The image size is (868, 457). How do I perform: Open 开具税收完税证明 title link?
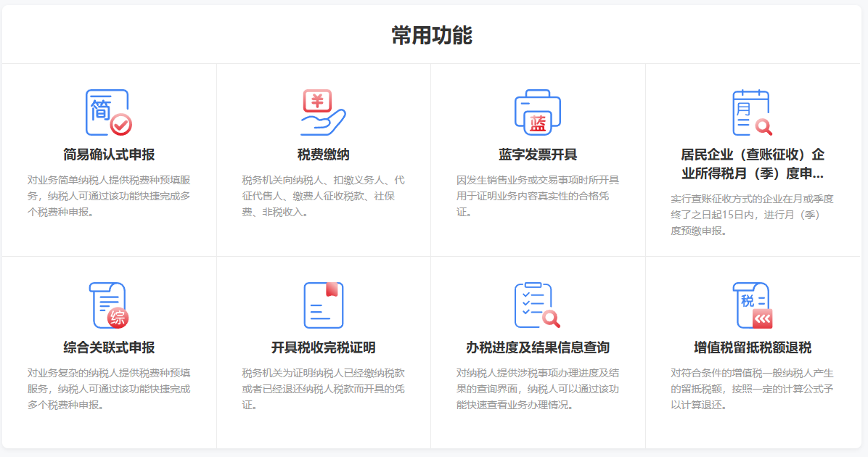coord(323,347)
